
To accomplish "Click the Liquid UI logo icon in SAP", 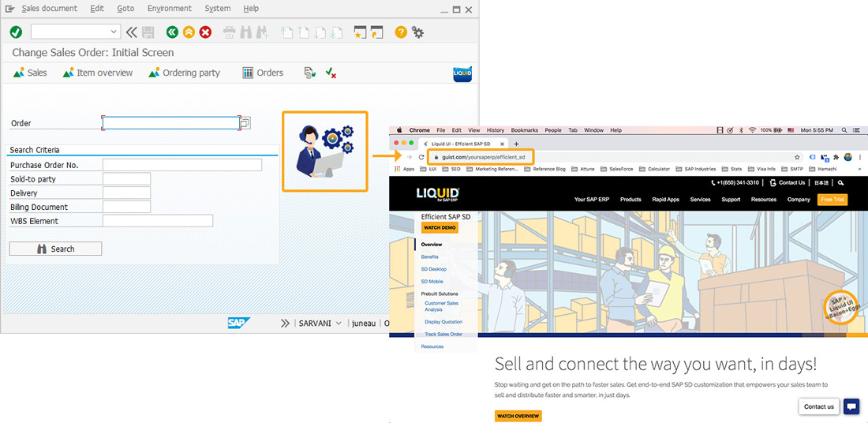I will pos(462,73).
